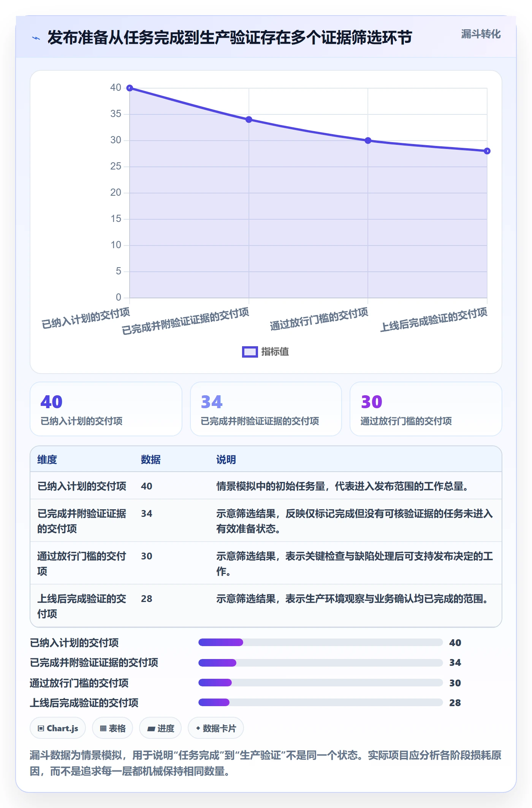Click the chart data point at 30

pyautogui.click(x=368, y=141)
